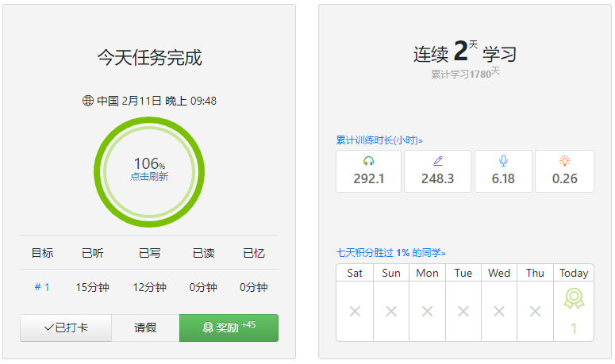Click the 累计学习1780天 total days text
The image size is (615, 364).
pos(465,74)
